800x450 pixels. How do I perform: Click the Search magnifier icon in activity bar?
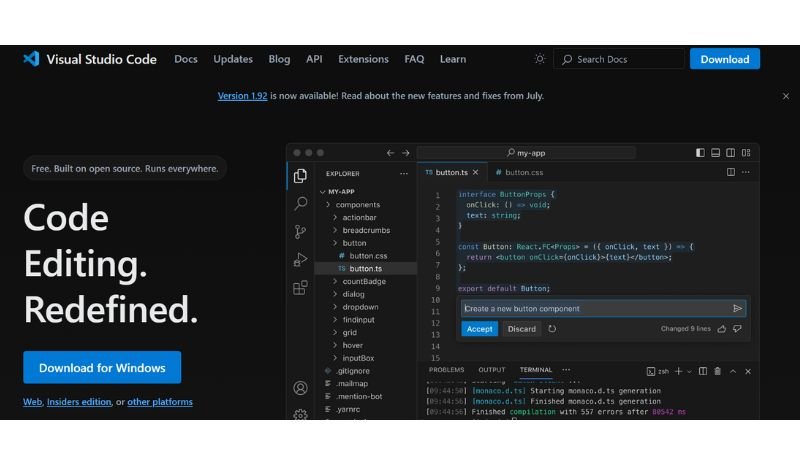301,203
